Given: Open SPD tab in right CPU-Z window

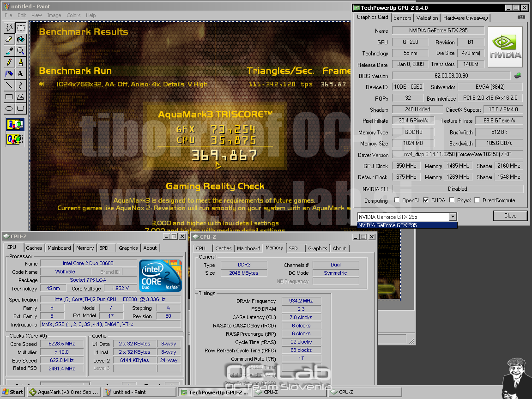Looking at the screenshot, I should tap(293, 248).
